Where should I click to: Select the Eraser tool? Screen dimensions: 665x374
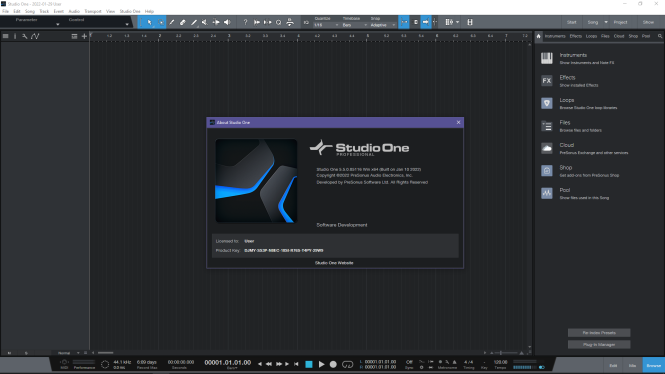pos(183,22)
